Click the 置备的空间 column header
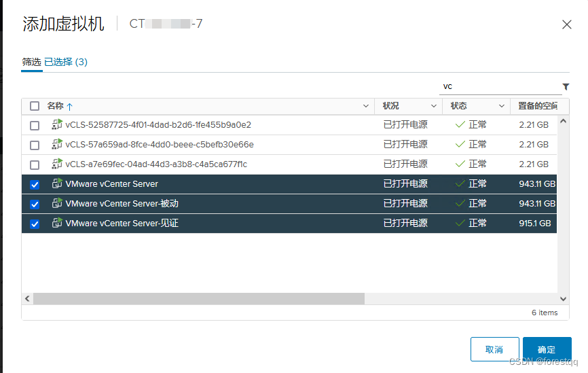The image size is (588, 373). (538, 106)
